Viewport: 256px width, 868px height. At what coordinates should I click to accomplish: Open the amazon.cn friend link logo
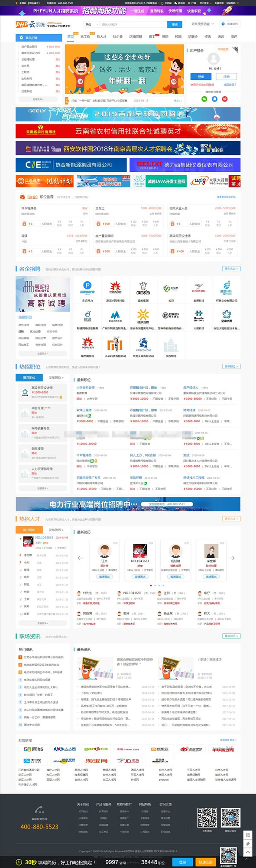159,761
